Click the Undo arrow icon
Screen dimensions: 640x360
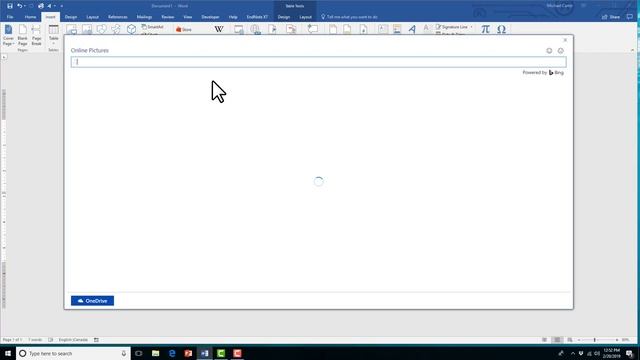pyautogui.click(x=19, y=6)
